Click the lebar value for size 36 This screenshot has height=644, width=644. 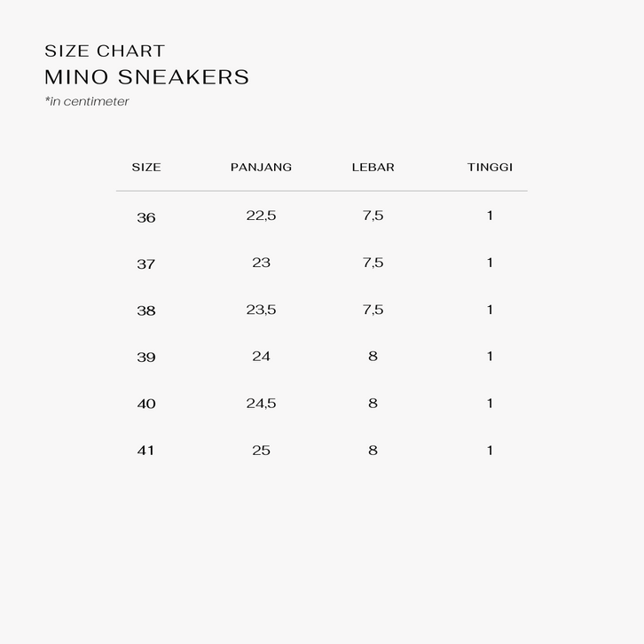click(373, 216)
